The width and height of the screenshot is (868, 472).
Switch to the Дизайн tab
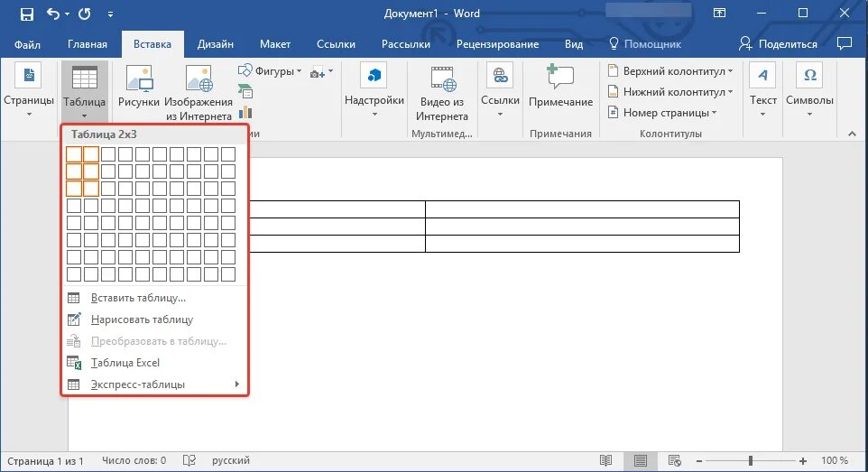pyautogui.click(x=216, y=44)
